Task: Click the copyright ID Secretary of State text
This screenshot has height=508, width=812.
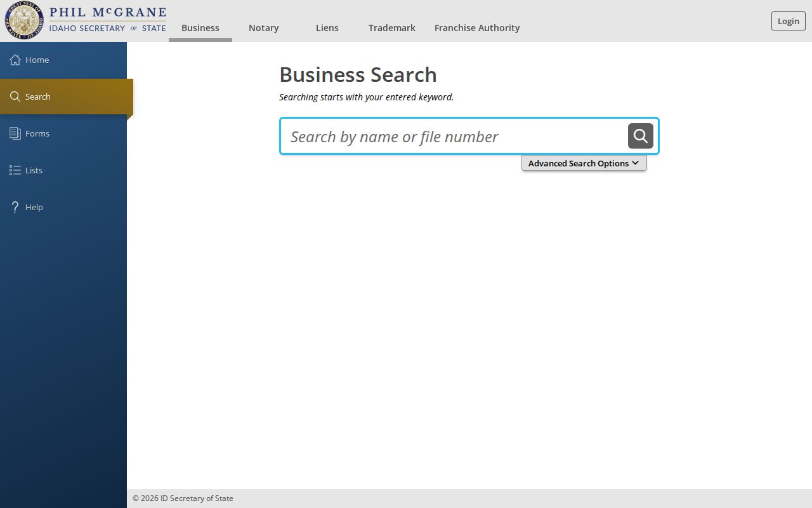Action: [183, 498]
